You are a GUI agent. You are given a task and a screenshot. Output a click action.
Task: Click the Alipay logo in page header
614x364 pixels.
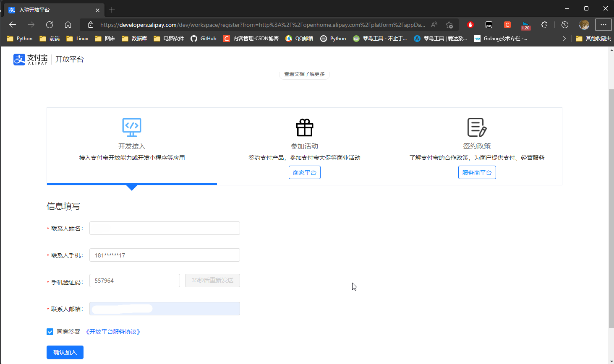click(x=30, y=59)
